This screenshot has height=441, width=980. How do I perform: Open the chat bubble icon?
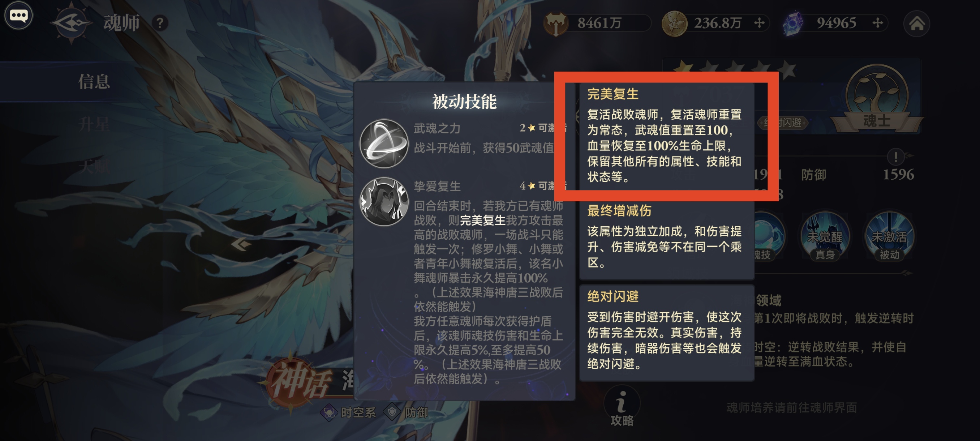(x=18, y=16)
